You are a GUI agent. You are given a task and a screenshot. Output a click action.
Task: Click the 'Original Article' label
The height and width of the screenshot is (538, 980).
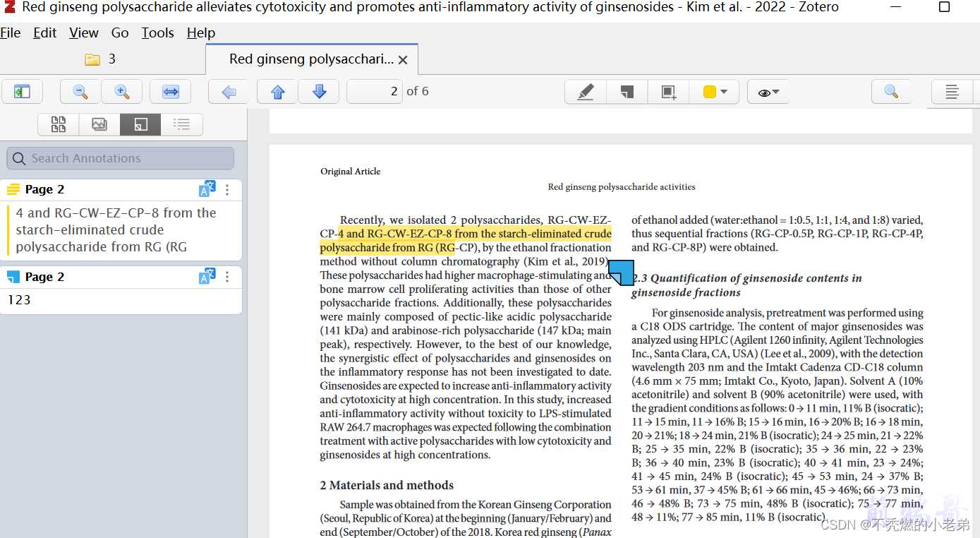click(350, 171)
